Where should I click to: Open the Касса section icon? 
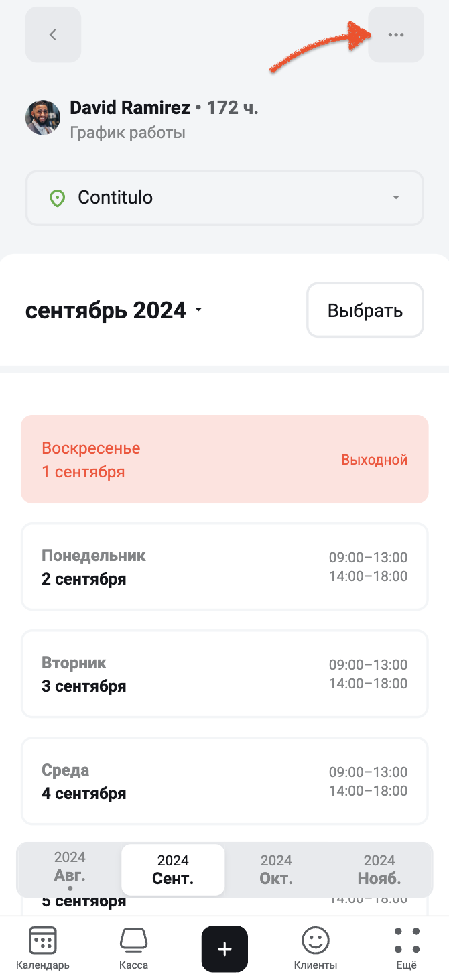pos(133,941)
